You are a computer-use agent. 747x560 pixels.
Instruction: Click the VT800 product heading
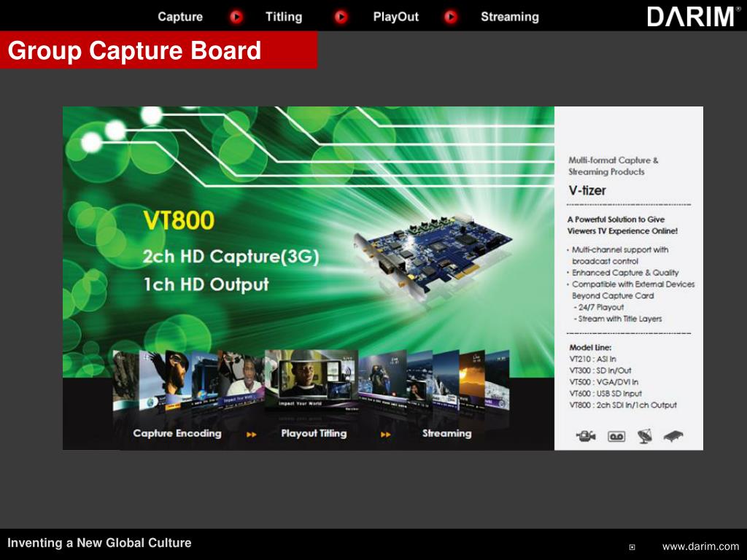tap(179, 220)
